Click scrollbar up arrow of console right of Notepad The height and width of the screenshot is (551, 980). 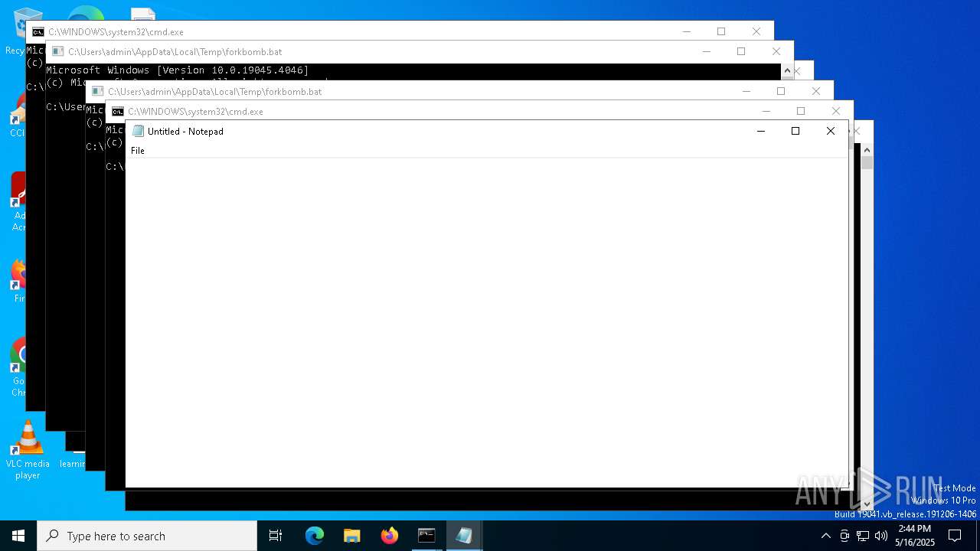click(867, 149)
